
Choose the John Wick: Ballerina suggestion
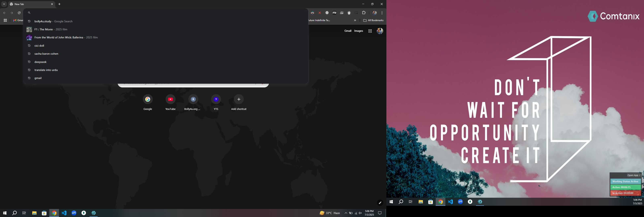pos(166,37)
